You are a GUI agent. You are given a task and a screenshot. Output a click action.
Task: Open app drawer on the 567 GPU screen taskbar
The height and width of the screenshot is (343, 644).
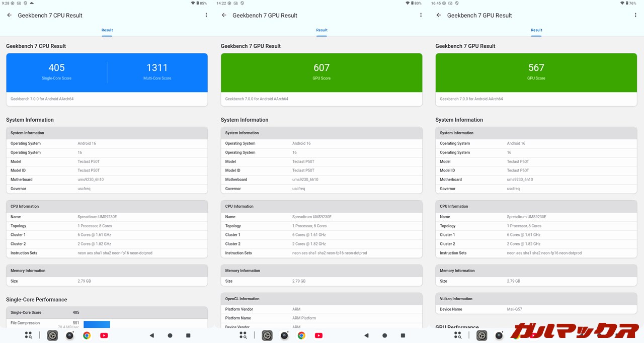tap(458, 335)
